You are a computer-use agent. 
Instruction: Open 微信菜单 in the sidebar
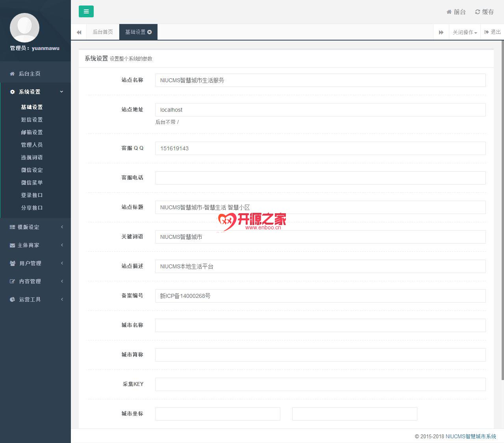coord(32,183)
